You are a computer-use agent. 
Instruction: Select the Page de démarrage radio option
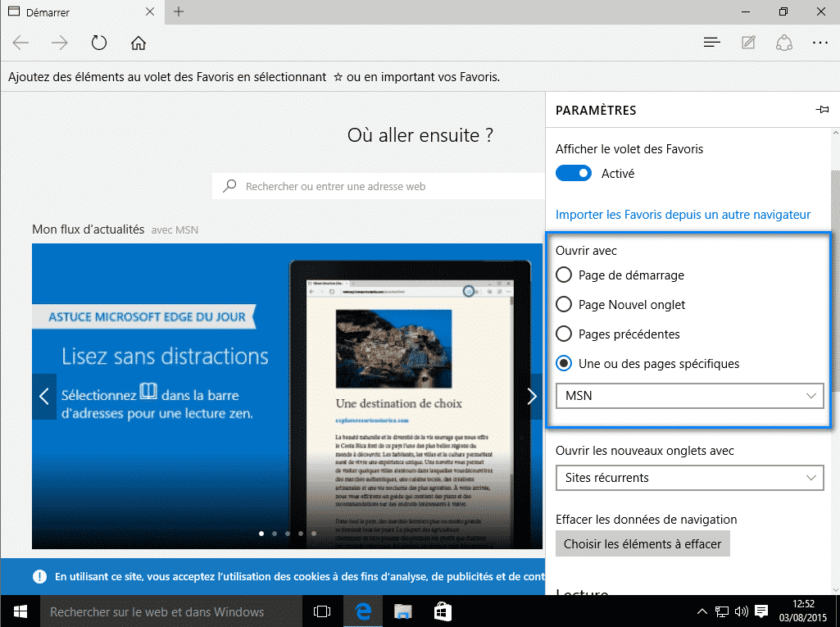(564, 275)
